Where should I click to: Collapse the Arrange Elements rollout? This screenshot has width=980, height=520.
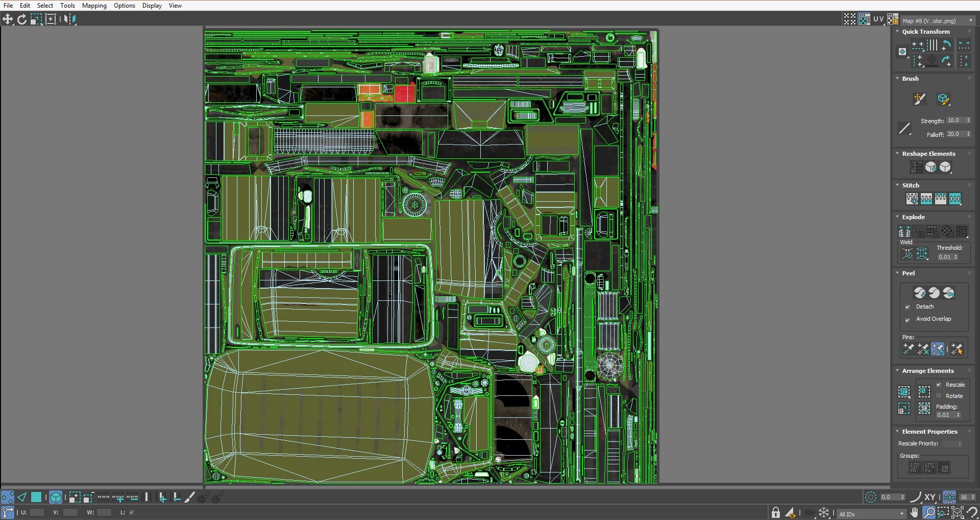pos(897,371)
